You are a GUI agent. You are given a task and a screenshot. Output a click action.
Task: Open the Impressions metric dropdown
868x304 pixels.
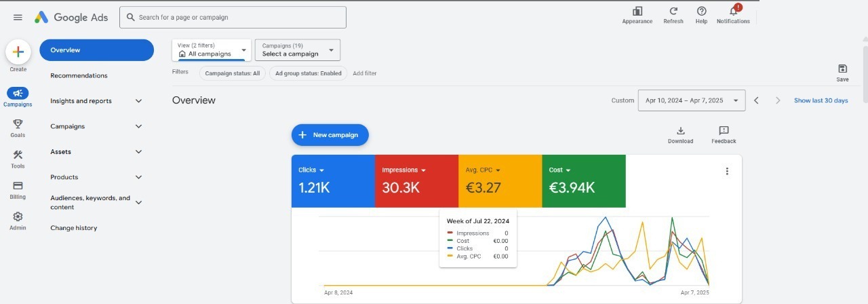423,170
